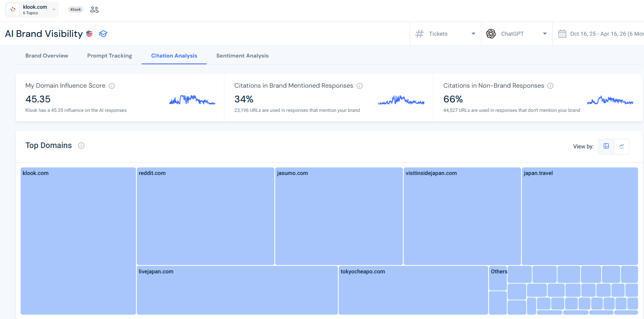Switch Top Domains to treemap view
This screenshot has width=644, height=319.
[x=606, y=146]
